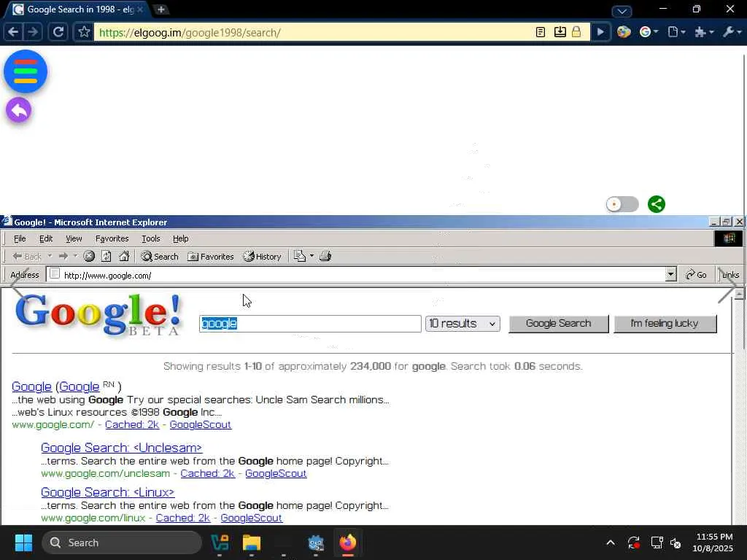This screenshot has width=747, height=560.
Task: Open the Google G search engine dropdown
Action: click(x=649, y=32)
